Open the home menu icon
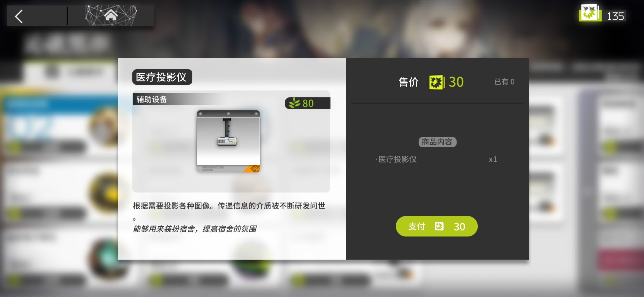 point(111,16)
